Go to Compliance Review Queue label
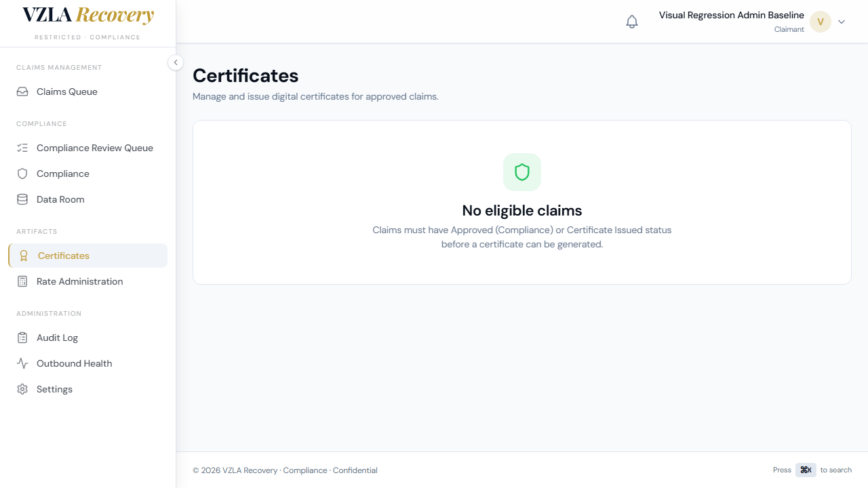Image resolution: width=868 pixels, height=488 pixels. [95, 148]
